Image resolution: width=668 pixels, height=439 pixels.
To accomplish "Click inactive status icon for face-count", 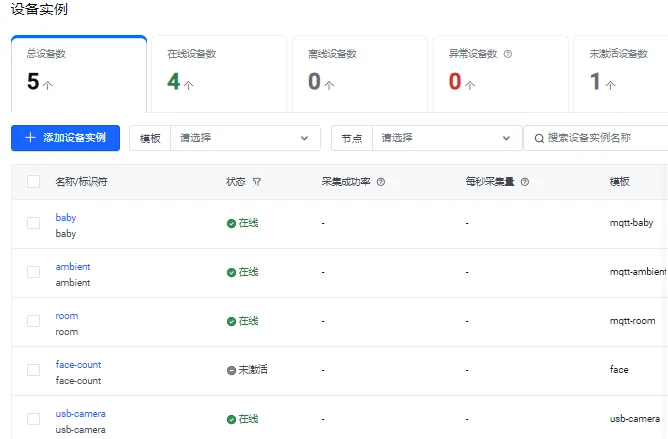I will click(x=231, y=370).
